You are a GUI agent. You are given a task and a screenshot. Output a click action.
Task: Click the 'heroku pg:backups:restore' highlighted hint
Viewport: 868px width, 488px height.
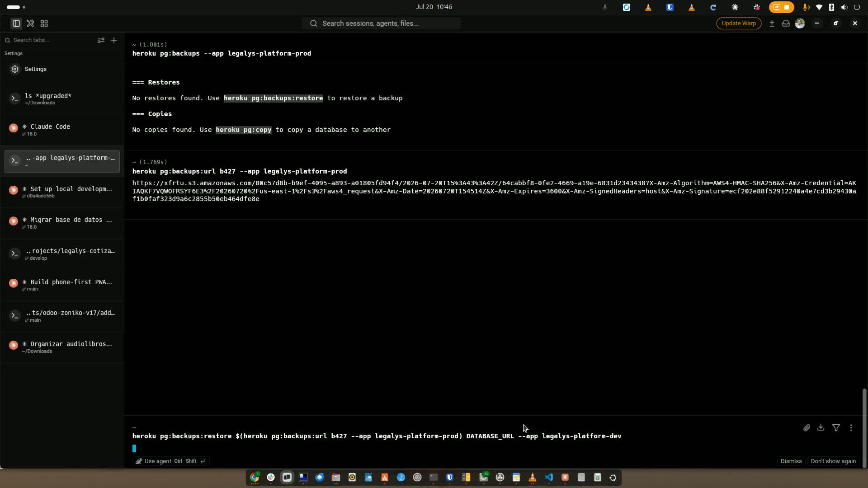point(273,98)
